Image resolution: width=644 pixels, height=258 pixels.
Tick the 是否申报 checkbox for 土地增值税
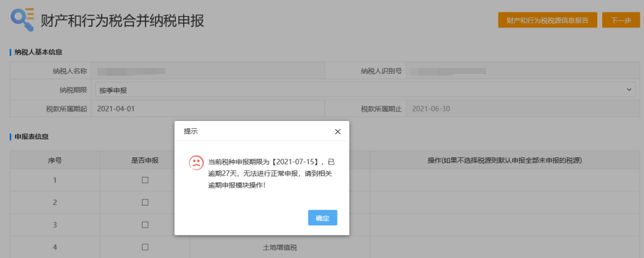click(145, 247)
